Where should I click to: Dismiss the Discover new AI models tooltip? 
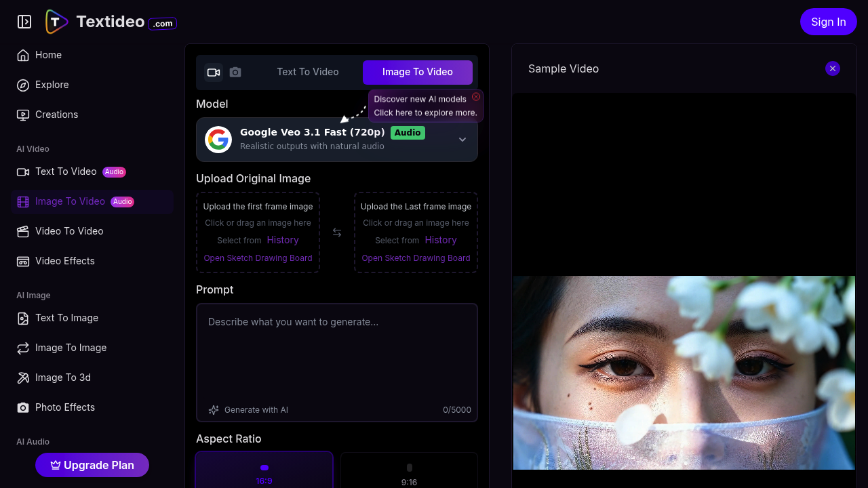476,97
